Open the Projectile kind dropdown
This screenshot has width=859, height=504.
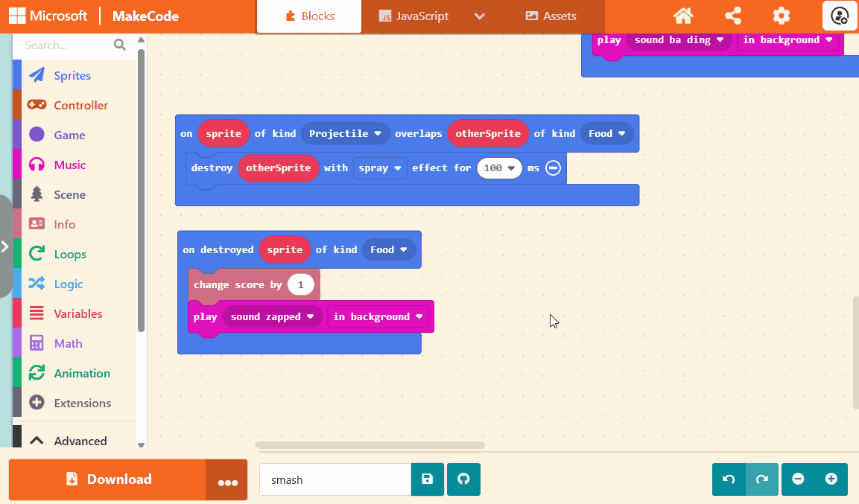[346, 134]
